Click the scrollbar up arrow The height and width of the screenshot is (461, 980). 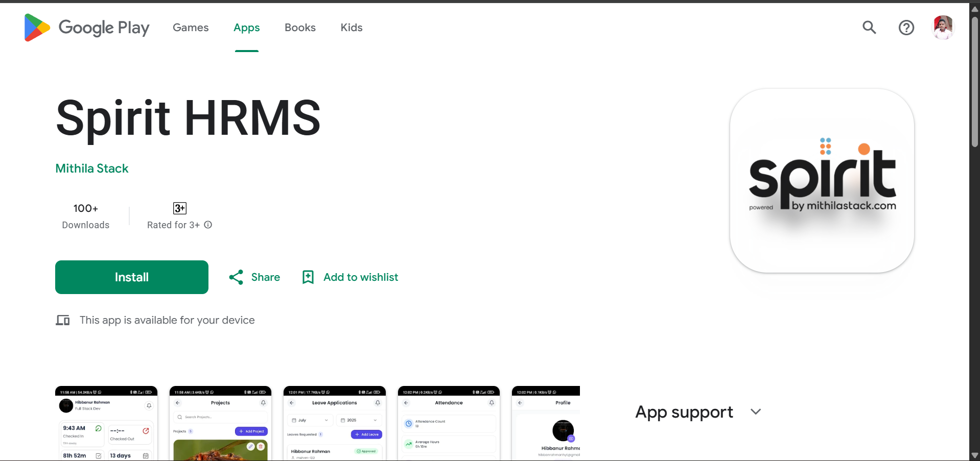click(975, 9)
